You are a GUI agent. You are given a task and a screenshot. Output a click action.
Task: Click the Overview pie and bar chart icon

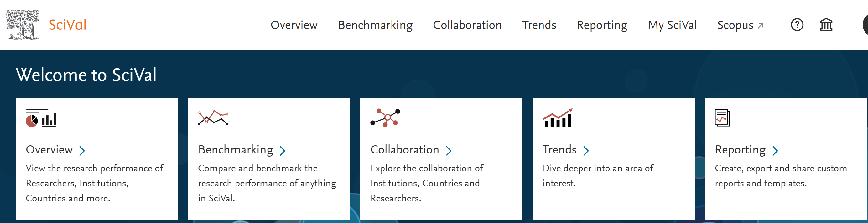coord(41,118)
